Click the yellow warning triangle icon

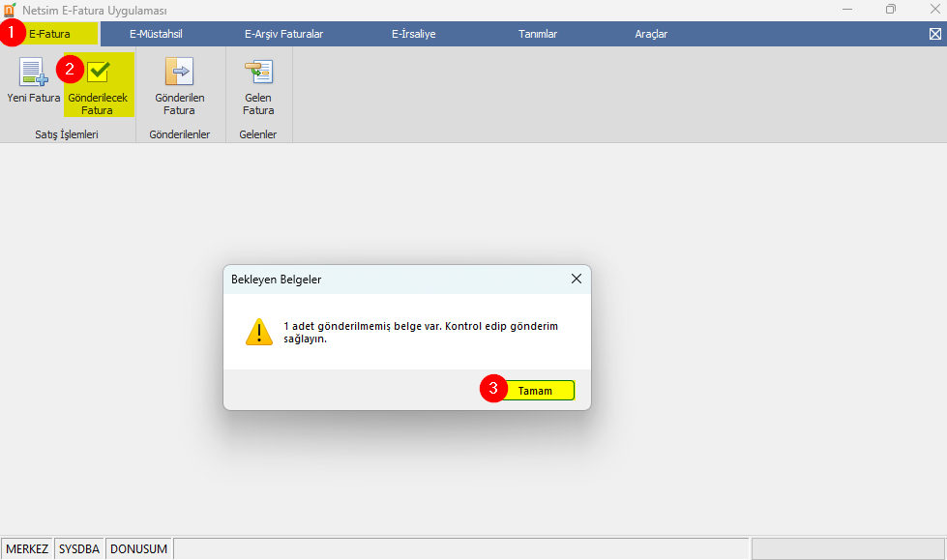click(x=259, y=332)
